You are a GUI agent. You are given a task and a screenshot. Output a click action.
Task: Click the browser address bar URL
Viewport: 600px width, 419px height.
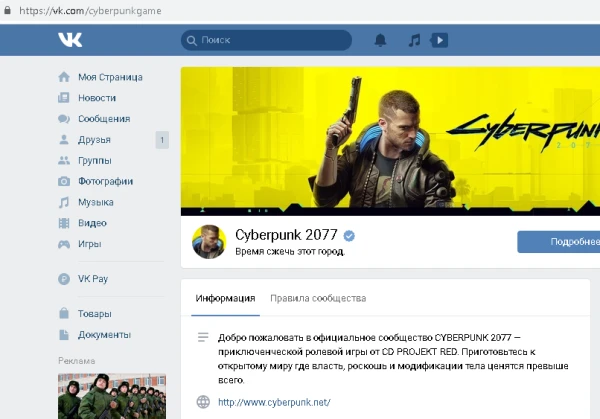click(x=90, y=11)
